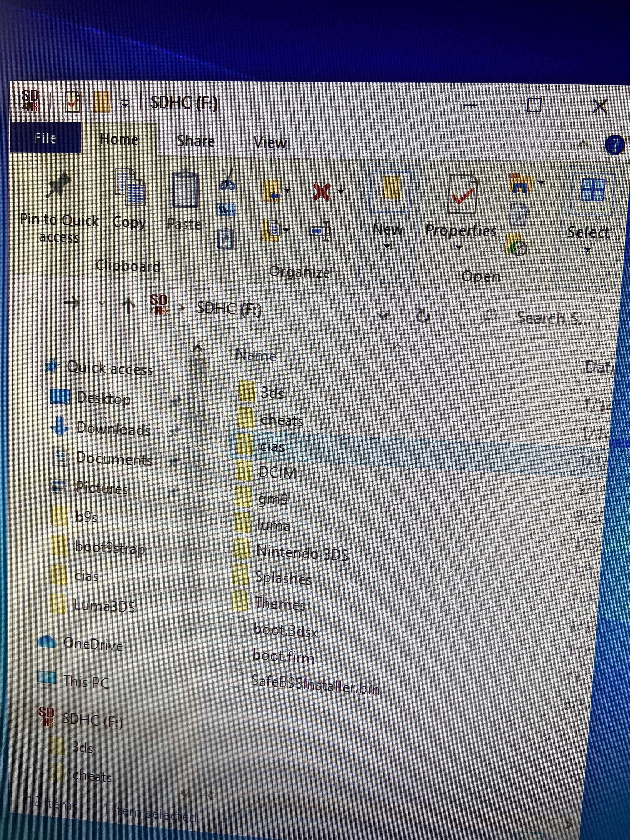Open Luma3DS folder in navigation pane
Image resolution: width=630 pixels, height=840 pixels.
104,606
